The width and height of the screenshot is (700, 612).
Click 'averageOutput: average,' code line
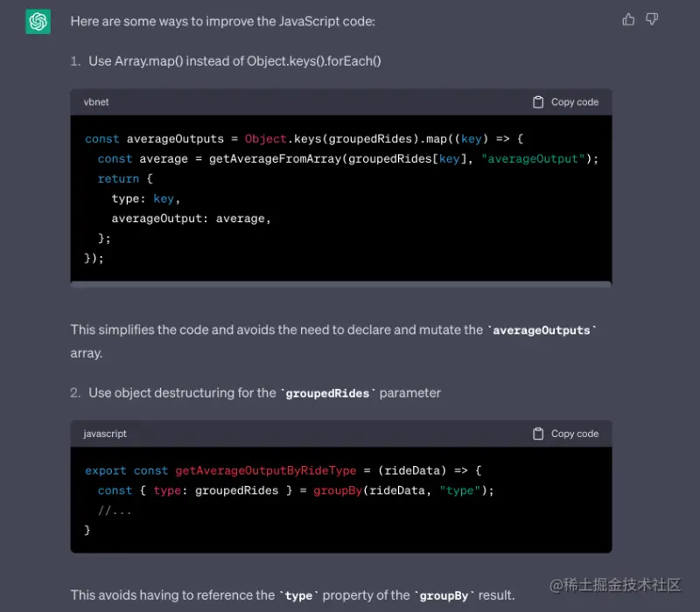click(x=191, y=219)
